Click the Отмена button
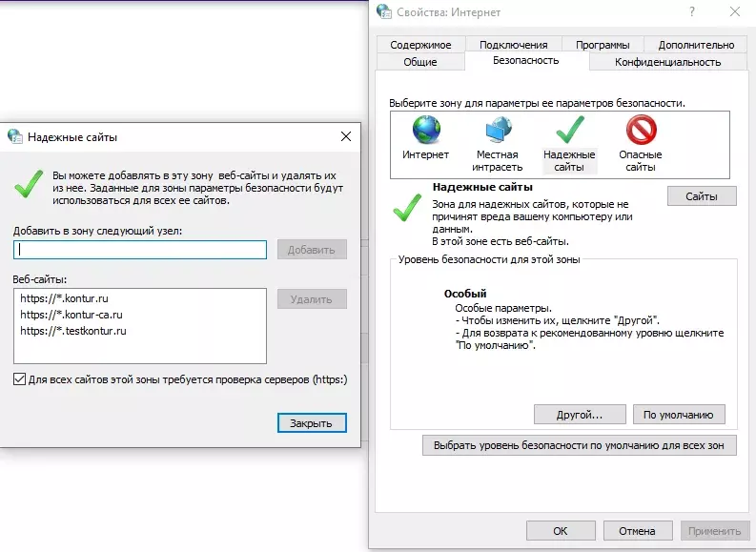The height and width of the screenshot is (552, 756). 638,531
